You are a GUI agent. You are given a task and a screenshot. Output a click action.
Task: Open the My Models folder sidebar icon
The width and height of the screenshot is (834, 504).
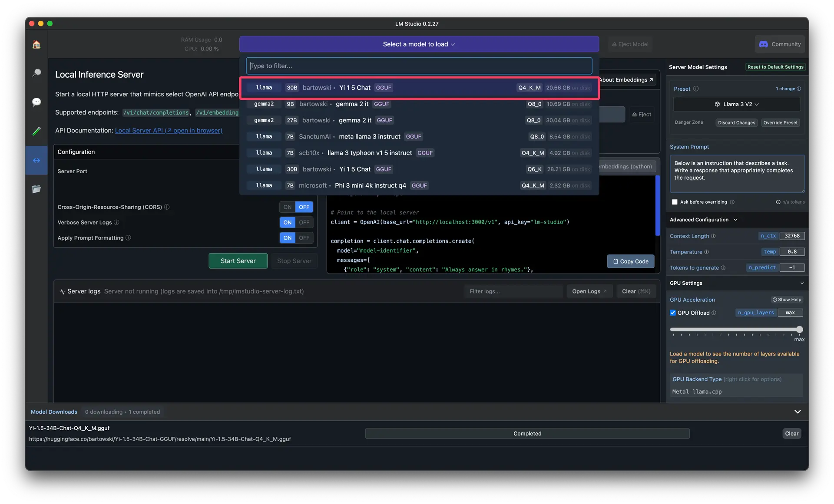[36, 189]
